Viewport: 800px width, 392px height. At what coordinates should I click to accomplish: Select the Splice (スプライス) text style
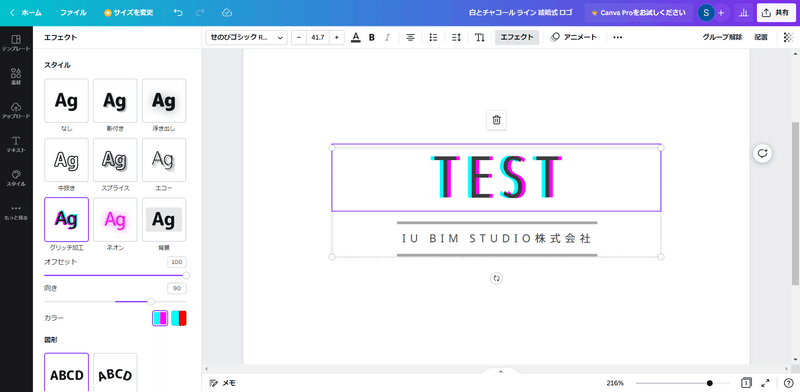[x=115, y=160]
